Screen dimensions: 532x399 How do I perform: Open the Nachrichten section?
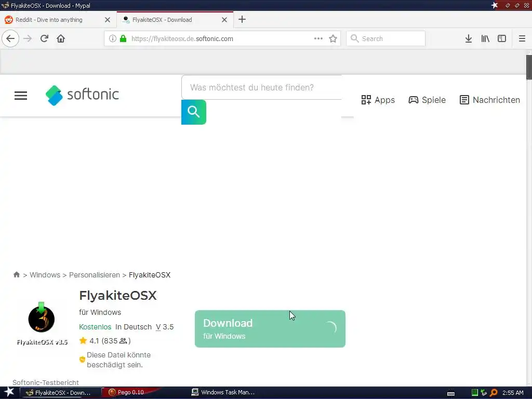click(490, 100)
